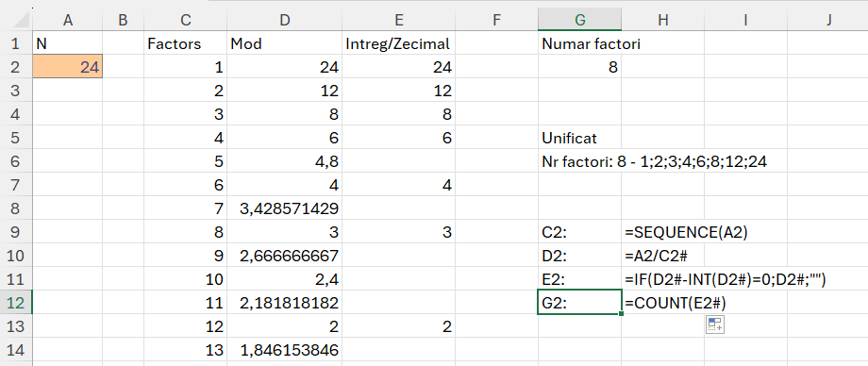Click Mod value 4,8
Viewport: 868px width, 366px height.
[x=285, y=161]
